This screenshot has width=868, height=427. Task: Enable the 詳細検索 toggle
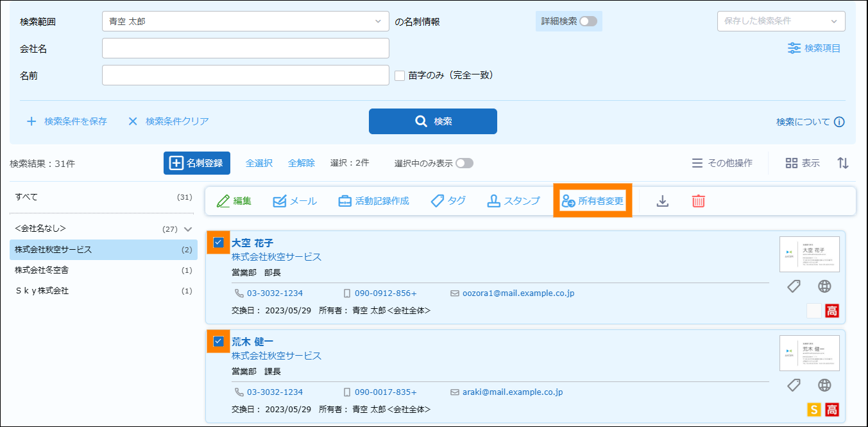[588, 21]
